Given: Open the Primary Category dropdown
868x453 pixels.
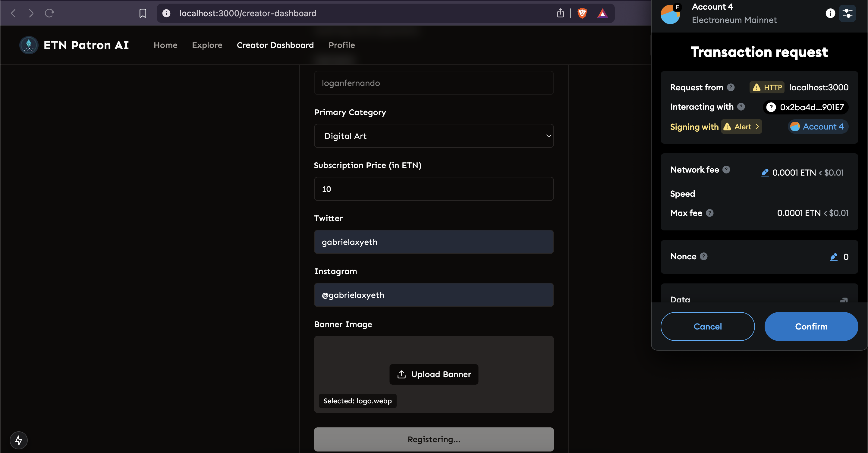Looking at the screenshot, I should [434, 136].
